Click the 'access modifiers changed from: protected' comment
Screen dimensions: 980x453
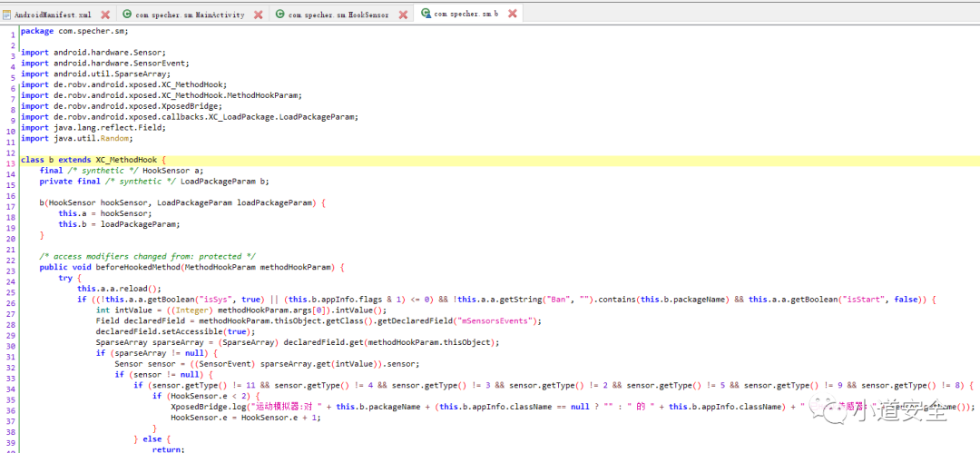click(148, 256)
